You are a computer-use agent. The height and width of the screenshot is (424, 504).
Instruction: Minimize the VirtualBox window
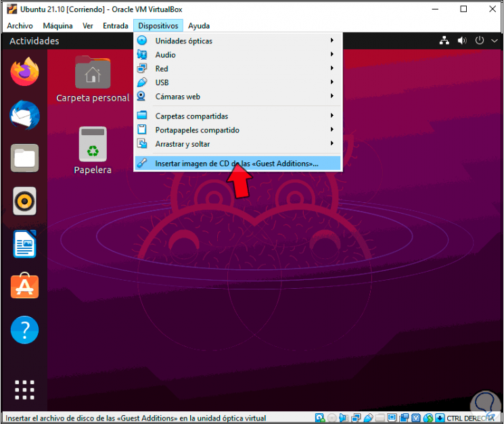(x=435, y=9)
